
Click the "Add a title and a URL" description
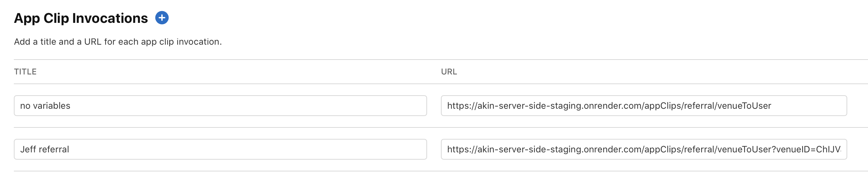[x=118, y=42]
